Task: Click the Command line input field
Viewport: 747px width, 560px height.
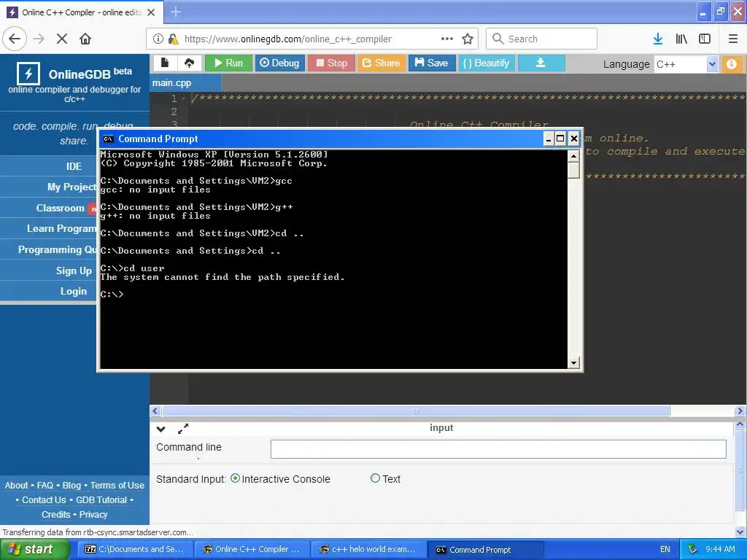Action: pyautogui.click(x=498, y=449)
